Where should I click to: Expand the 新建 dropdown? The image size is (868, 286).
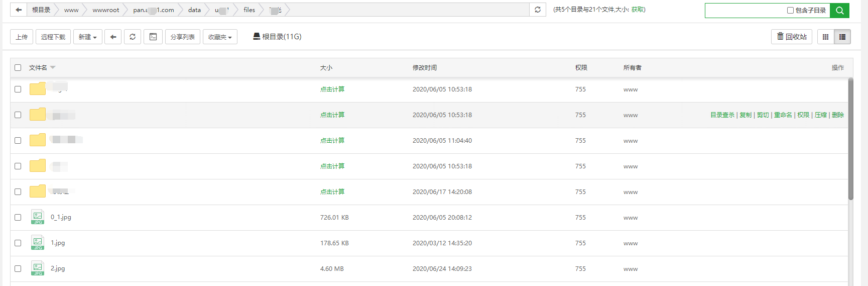88,37
